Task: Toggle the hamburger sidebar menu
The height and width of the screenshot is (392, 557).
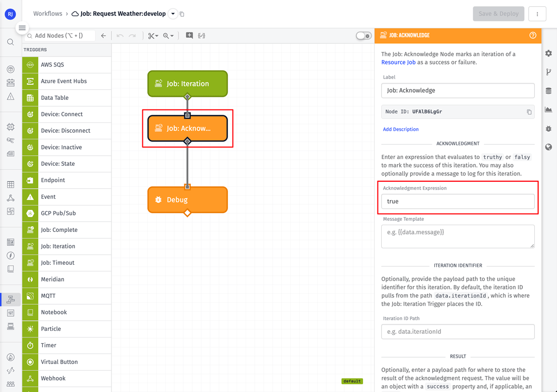Action: pyautogui.click(x=22, y=28)
